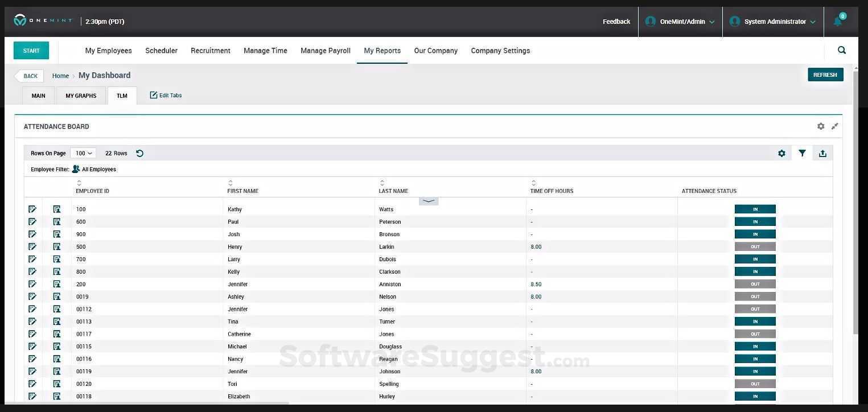Click the reload rows icon
The width and height of the screenshot is (868, 412).
pyautogui.click(x=139, y=153)
